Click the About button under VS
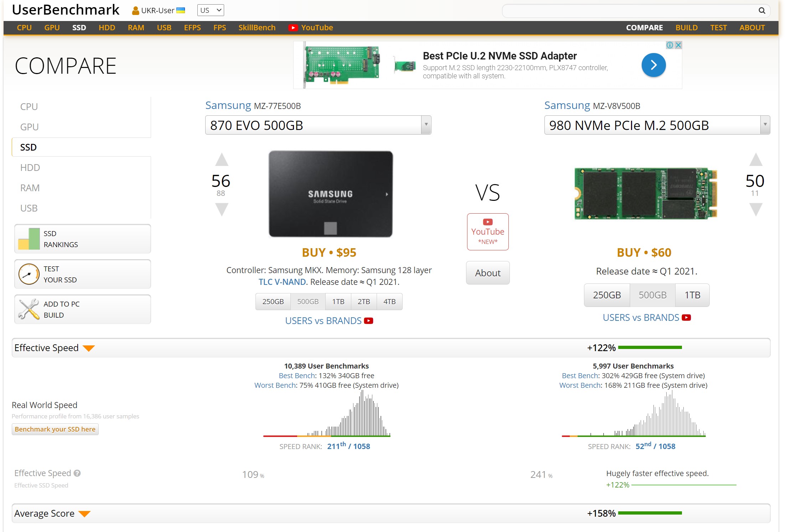 [488, 273]
